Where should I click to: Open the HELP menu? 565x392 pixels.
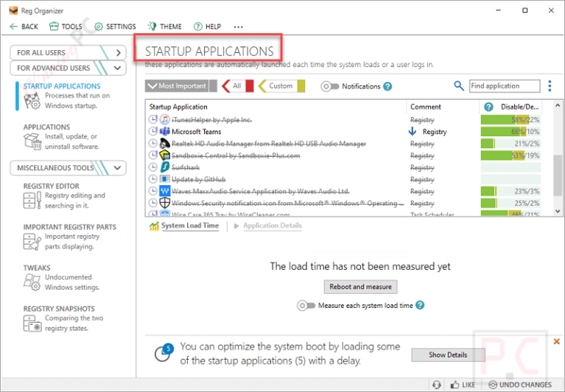click(207, 27)
